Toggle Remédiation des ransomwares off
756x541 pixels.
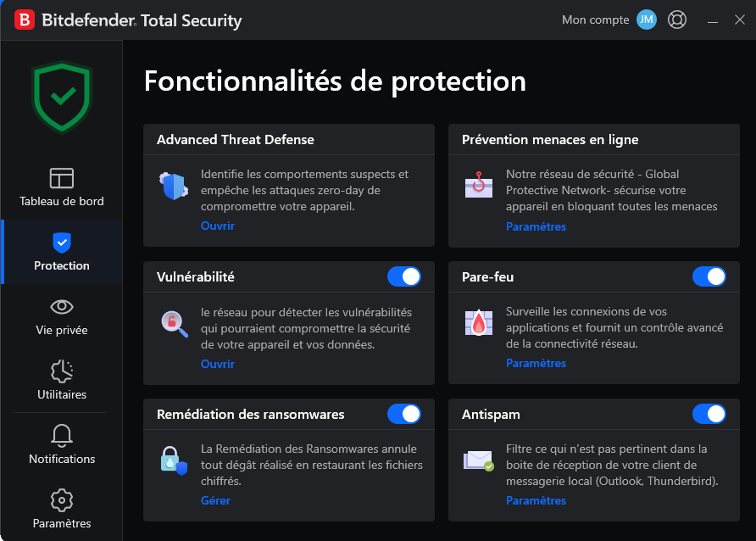404,414
